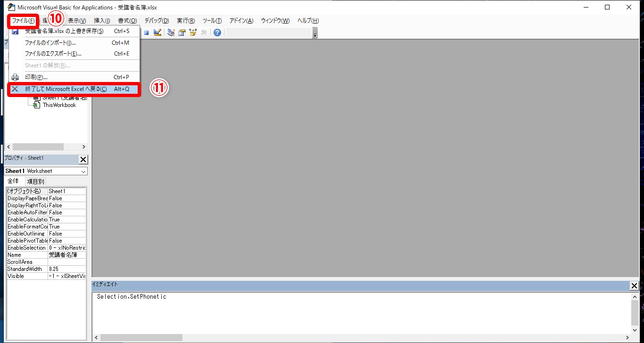This screenshot has height=343, width=644.
Task: Open the アドイン(A) menu
Action: pos(241,21)
